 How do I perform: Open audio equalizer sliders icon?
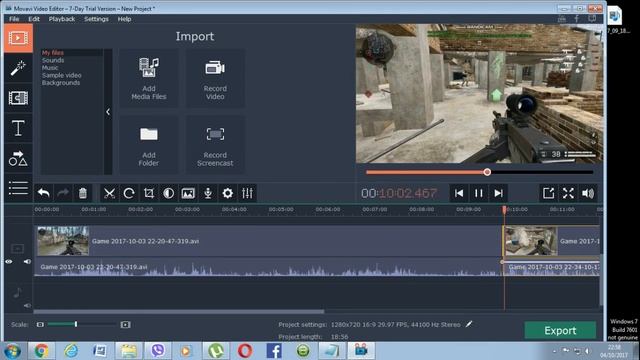point(247,193)
